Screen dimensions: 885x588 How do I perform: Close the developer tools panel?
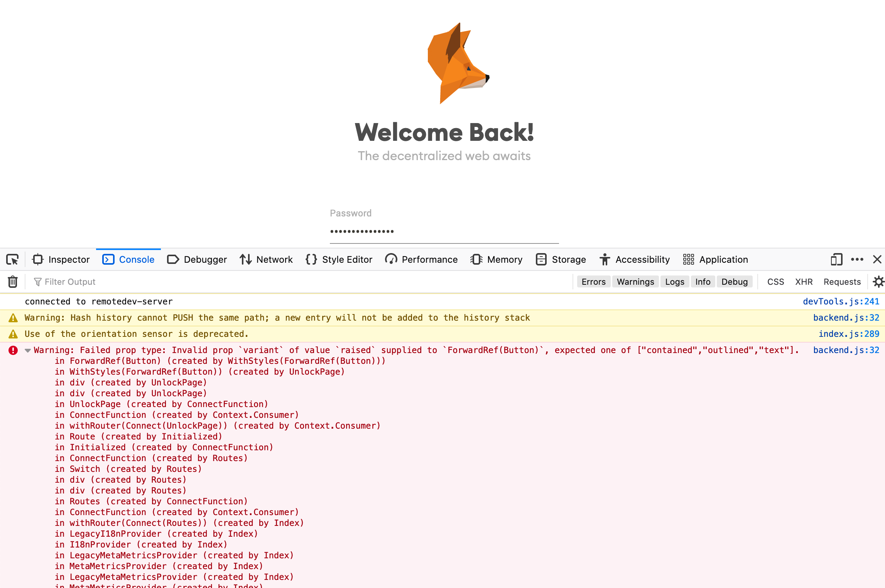pyautogui.click(x=877, y=260)
